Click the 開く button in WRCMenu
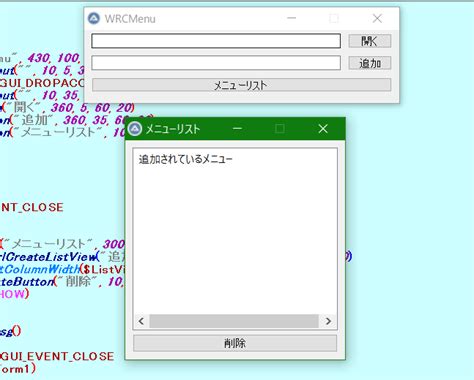This screenshot has width=474, height=380. [370, 41]
